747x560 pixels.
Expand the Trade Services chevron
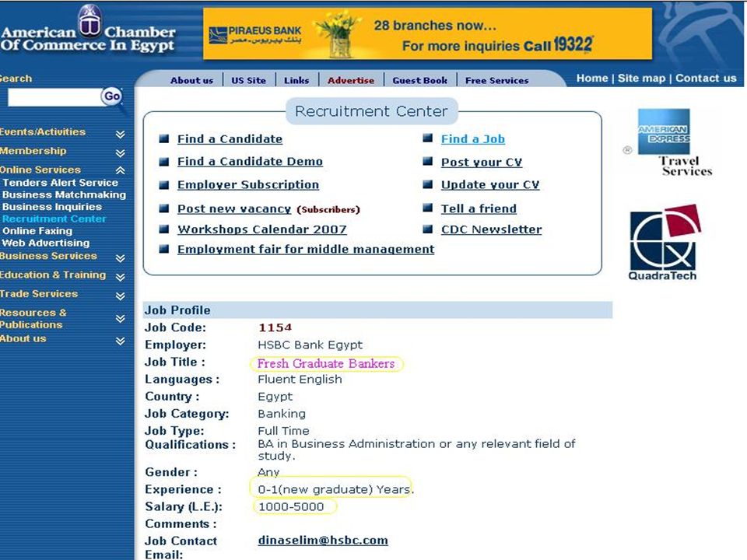coord(121,296)
